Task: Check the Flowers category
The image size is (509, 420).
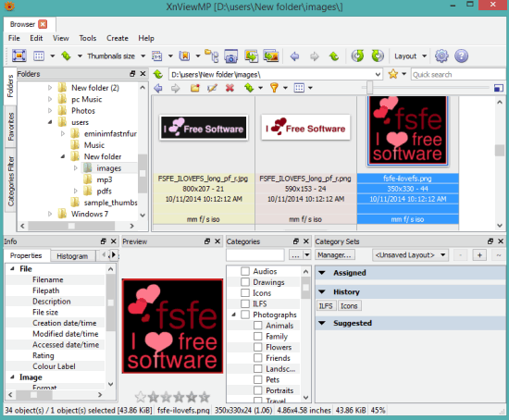Action: point(258,347)
